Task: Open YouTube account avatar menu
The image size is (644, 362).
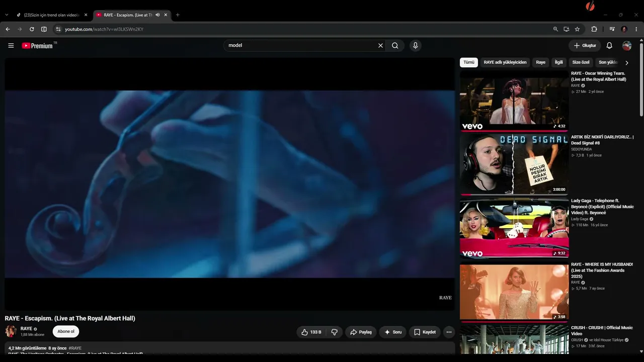Action: 627,46
